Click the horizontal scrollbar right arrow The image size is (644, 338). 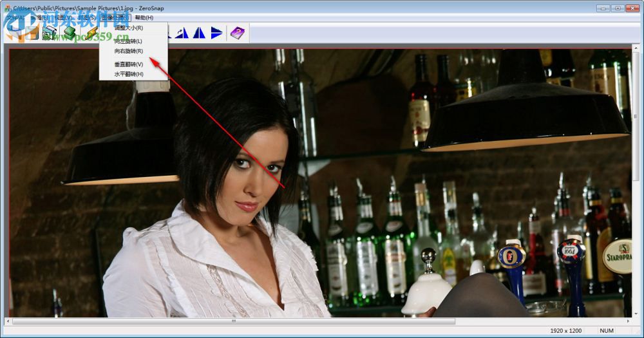click(629, 321)
